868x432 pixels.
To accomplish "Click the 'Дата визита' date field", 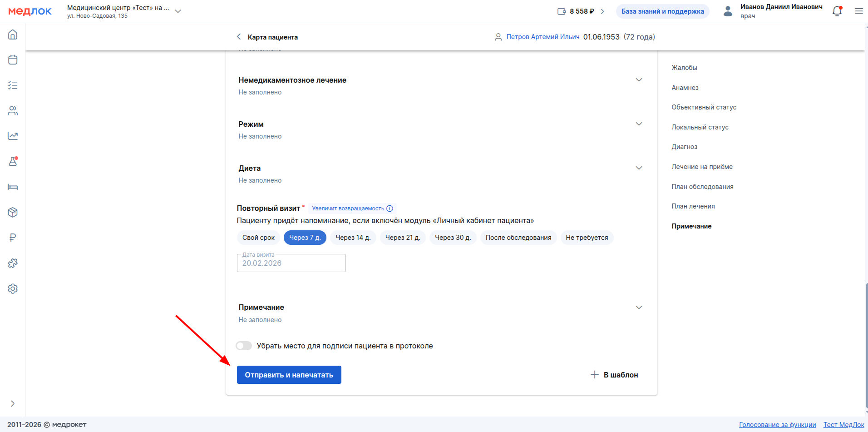I will [291, 263].
